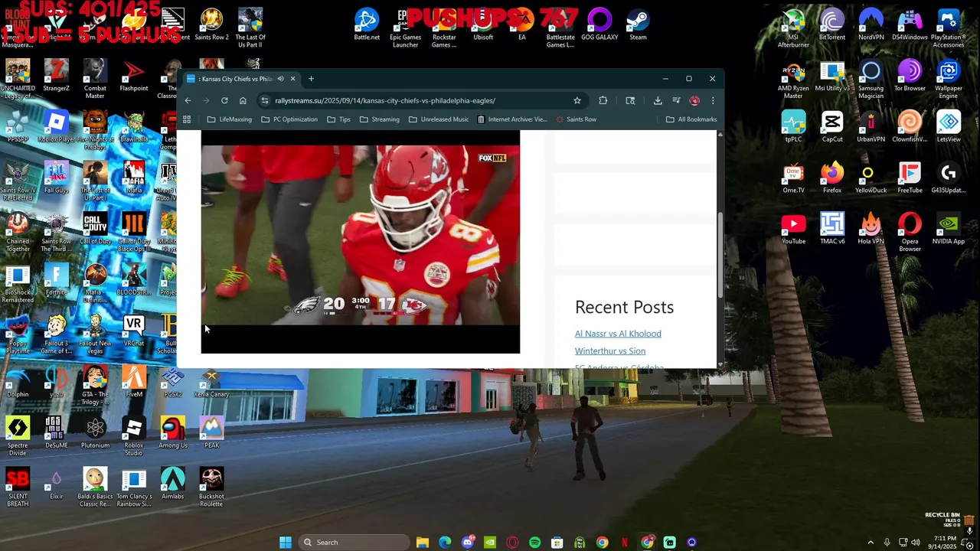Open Saints Row bookmark
Screen dimensions: 980x551
coord(576,119)
